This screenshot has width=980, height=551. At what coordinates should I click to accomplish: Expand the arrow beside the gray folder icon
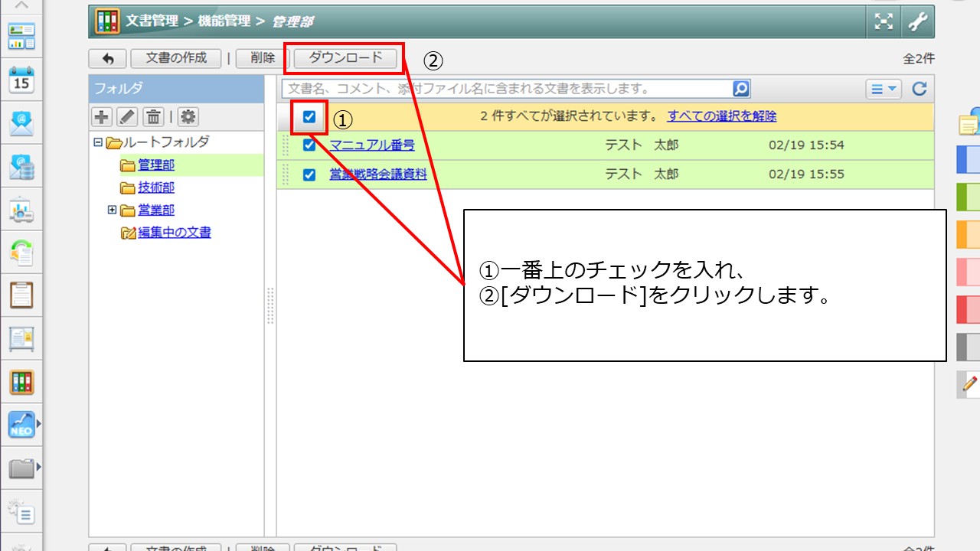[38, 465]
